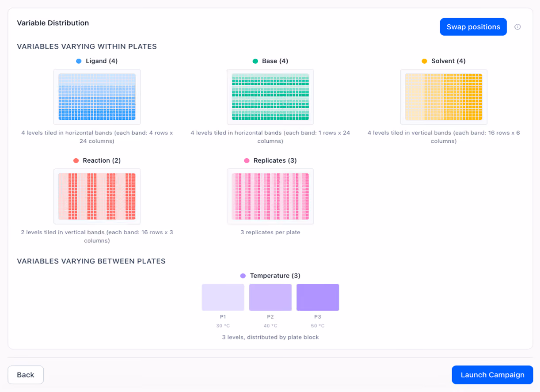
Task: Click the Launch Campaign button
Action: pyautogui.click(x=492, y=375)
